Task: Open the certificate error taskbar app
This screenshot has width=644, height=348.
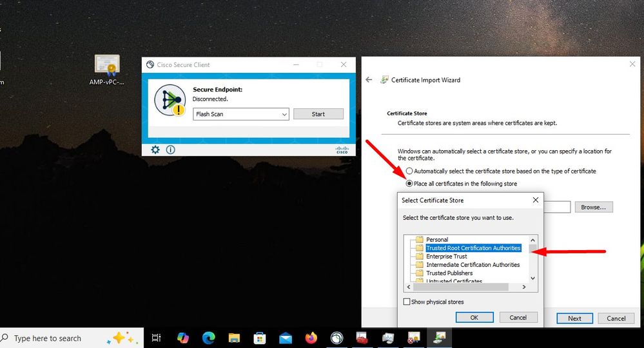Action: 414,338
